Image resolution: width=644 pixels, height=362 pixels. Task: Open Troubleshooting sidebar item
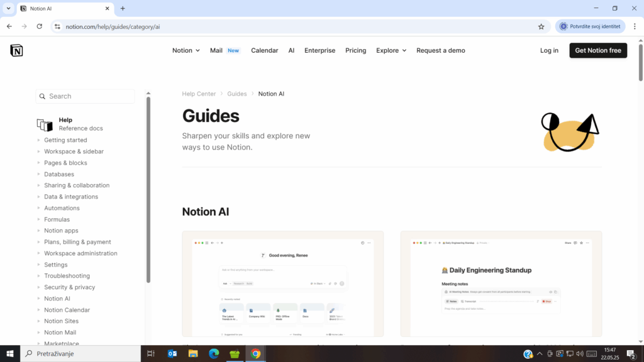(67, 276)
